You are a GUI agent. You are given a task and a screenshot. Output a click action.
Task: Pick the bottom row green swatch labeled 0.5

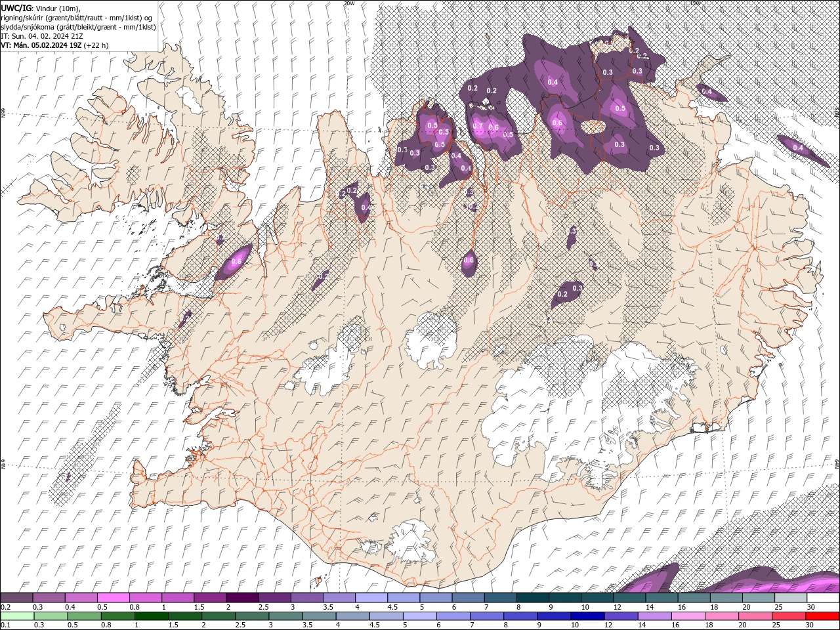(x=84, y=616)
